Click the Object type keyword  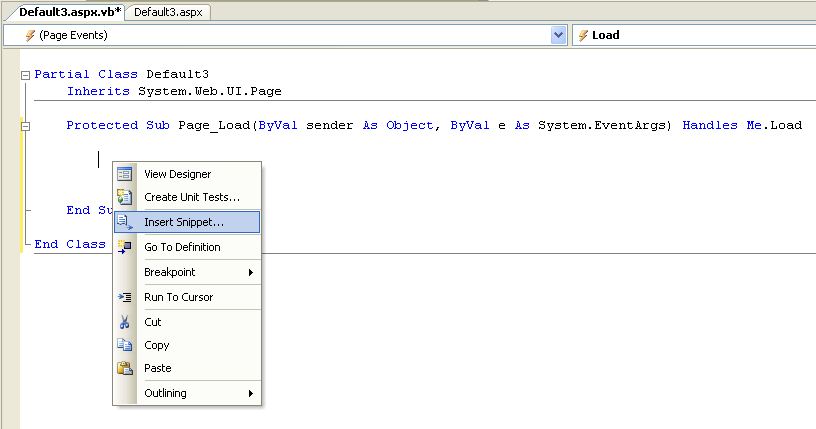(x=410, y=125)
